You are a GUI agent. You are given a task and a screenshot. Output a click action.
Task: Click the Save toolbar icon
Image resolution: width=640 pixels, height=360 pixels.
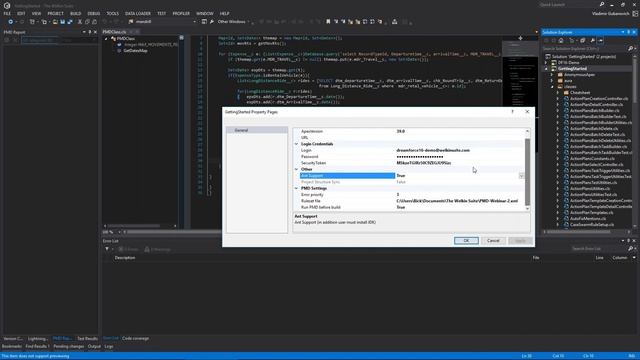click(x=62, y=22)
